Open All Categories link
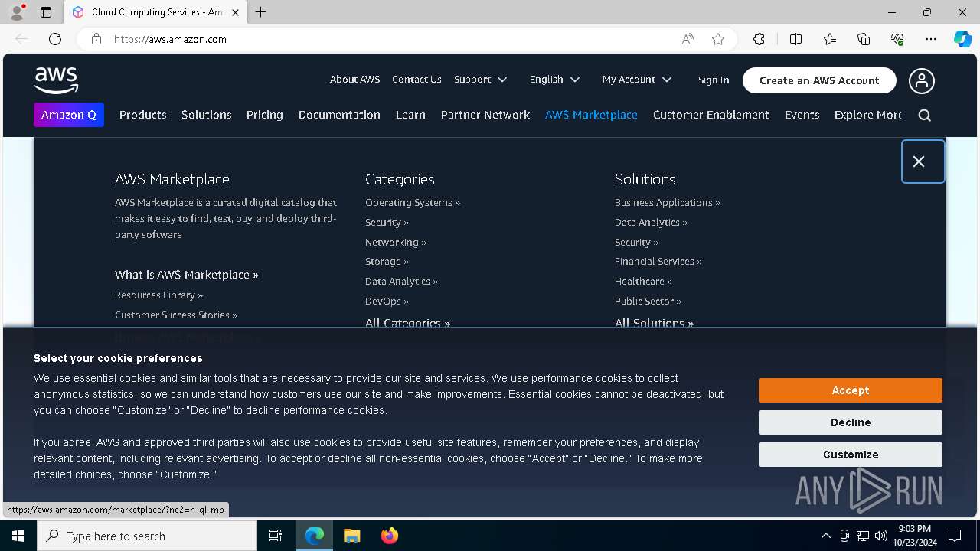Image resolution: width=980 pixels, height=551 pixels. point(407,323)
